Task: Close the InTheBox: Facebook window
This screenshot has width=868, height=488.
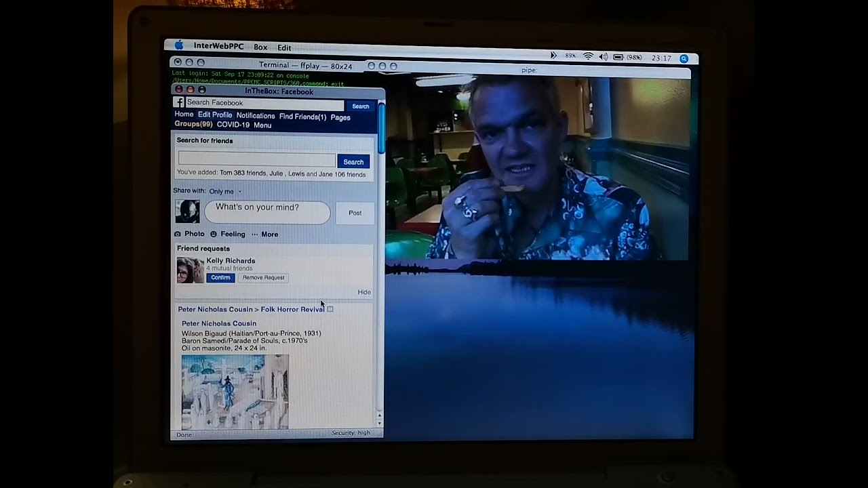Action: click(179, 89)
